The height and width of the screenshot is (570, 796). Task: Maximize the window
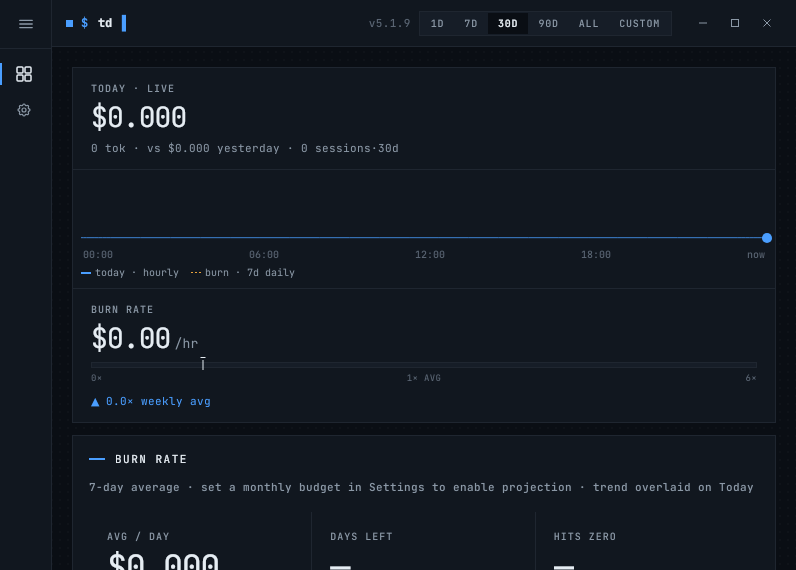[x=735, y=23]
